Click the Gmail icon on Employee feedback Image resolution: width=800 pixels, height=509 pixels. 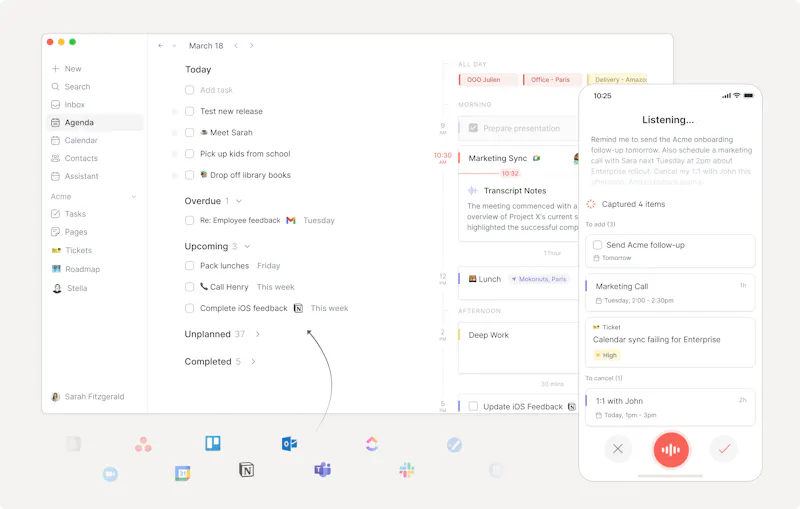tap(291, 220)
